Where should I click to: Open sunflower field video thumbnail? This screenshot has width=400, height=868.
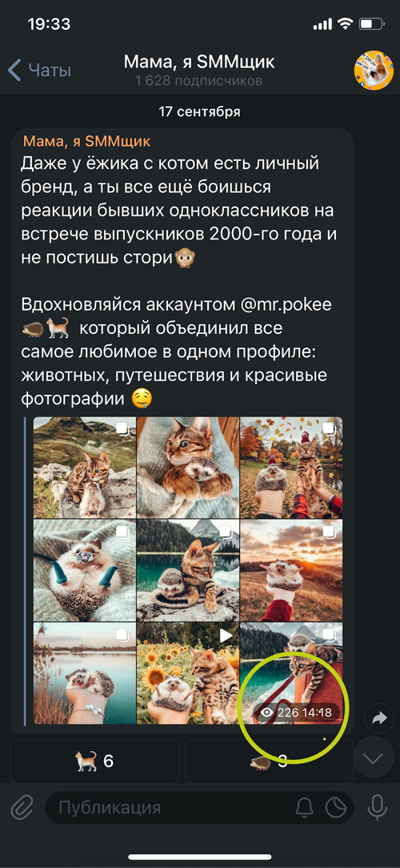click(188, 673)
